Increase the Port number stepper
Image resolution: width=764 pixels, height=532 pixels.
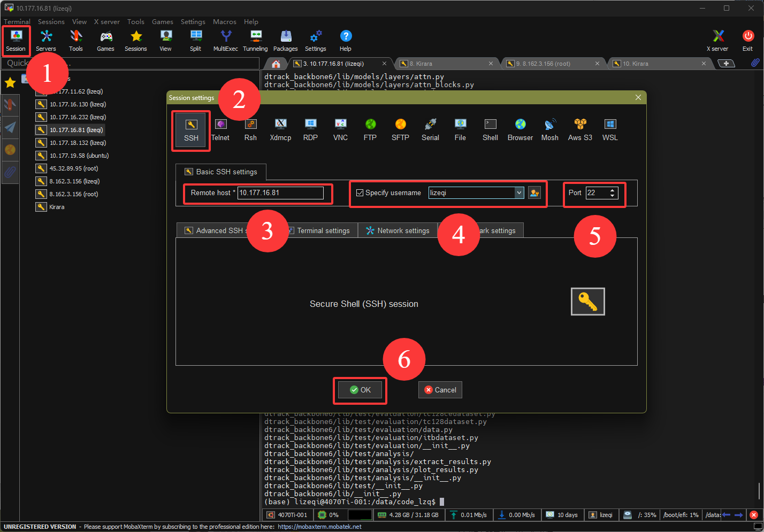coord(613,190)
